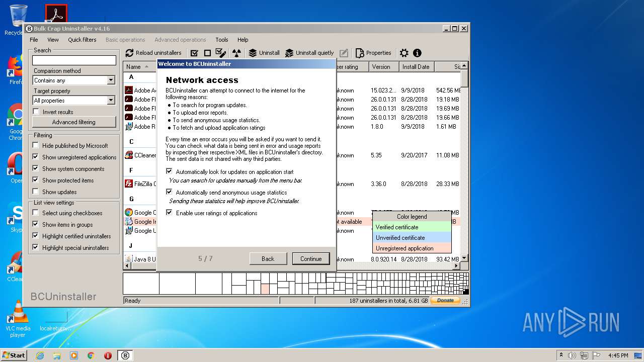The height and width of the screenshot is (362, 644).
Task: Open the Tools menu
Action: coord(222,40)
